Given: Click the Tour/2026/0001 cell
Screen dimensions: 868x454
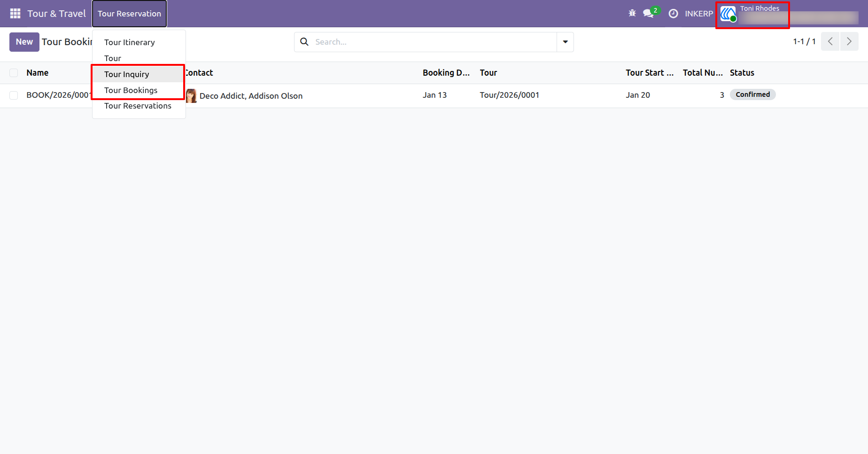Looking at the screenshot, I should tap(510, 95).
